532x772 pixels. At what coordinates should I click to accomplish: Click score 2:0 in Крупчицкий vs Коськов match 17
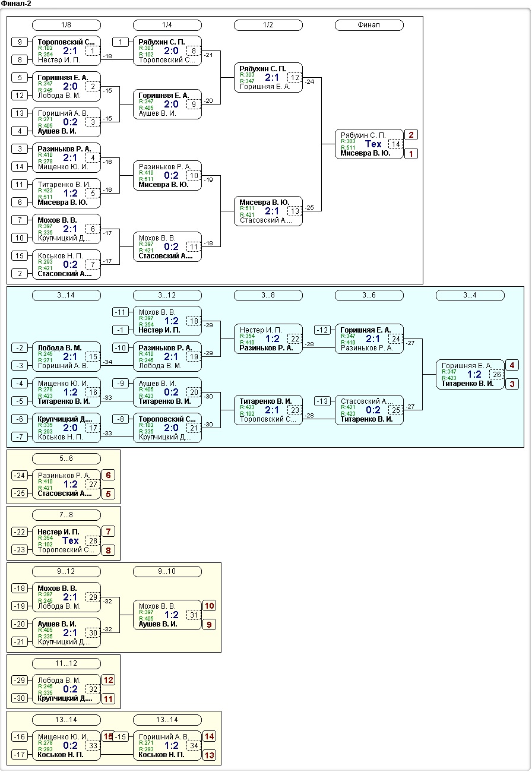click(x=70, y=428)
